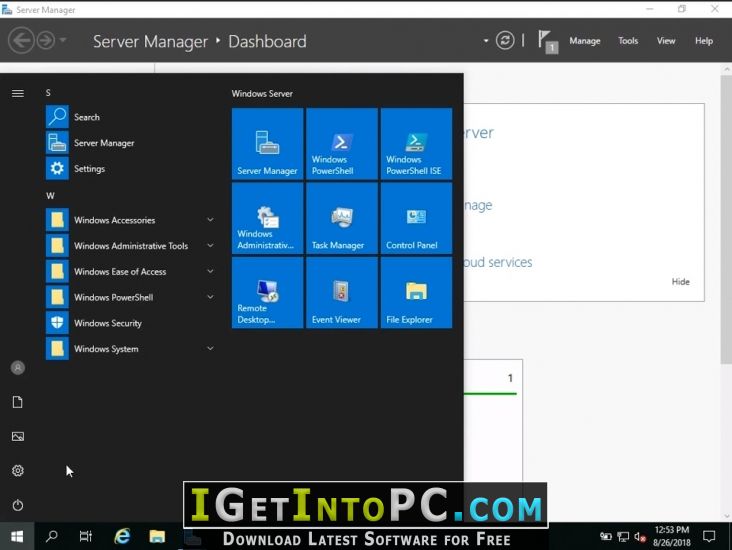Open the Help menu
732x550 pixels.
tap(704, 41)
